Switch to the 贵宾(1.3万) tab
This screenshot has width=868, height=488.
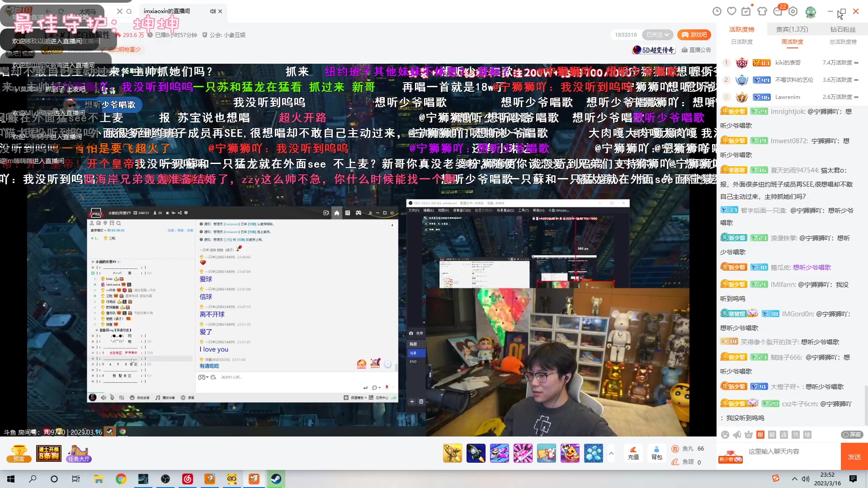(x=792, y=28)
